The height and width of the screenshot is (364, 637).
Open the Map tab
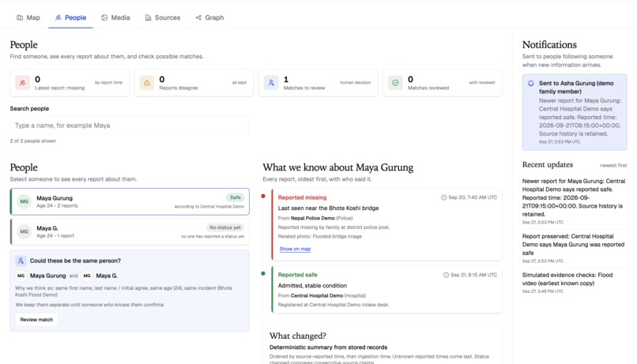(28, 17)
